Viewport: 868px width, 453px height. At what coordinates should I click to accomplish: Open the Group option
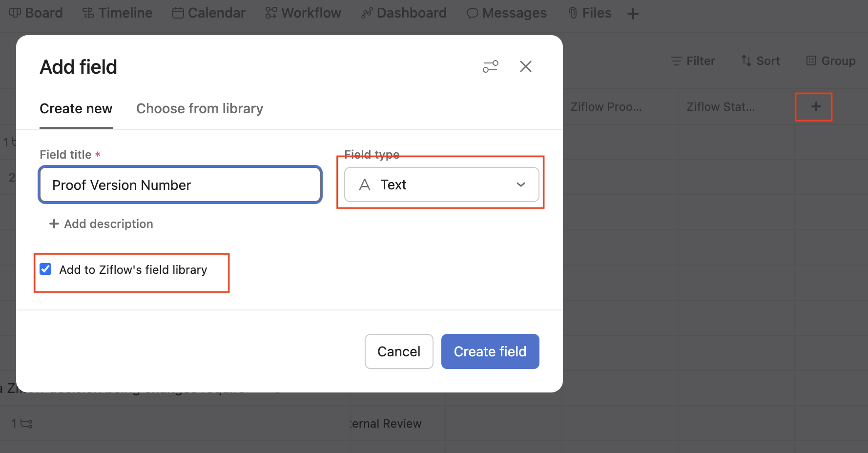831,61
